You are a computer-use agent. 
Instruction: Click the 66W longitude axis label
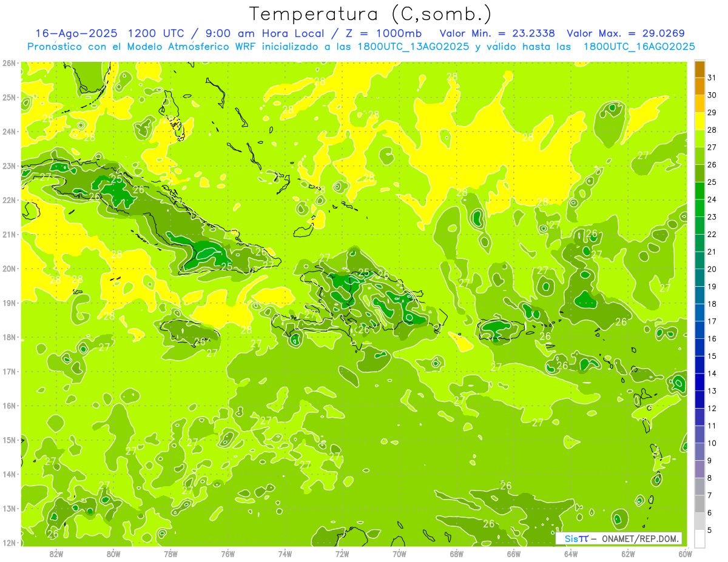coord(513,554)
